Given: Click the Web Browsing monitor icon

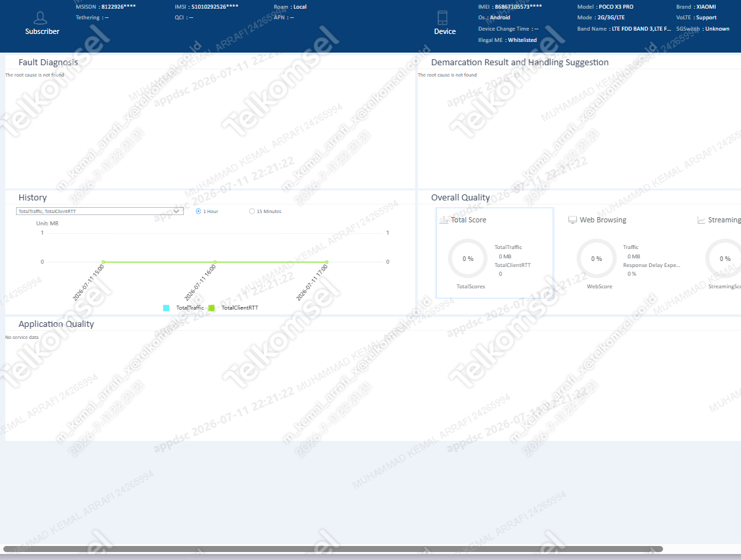Looking at the screenshot, I should 572,220.
